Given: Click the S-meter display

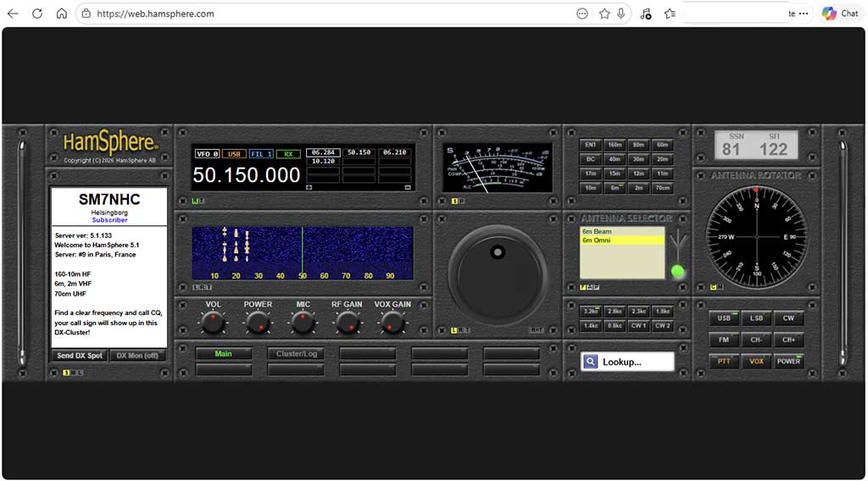Looking at the screenshot, I should (x=497, y=168).
